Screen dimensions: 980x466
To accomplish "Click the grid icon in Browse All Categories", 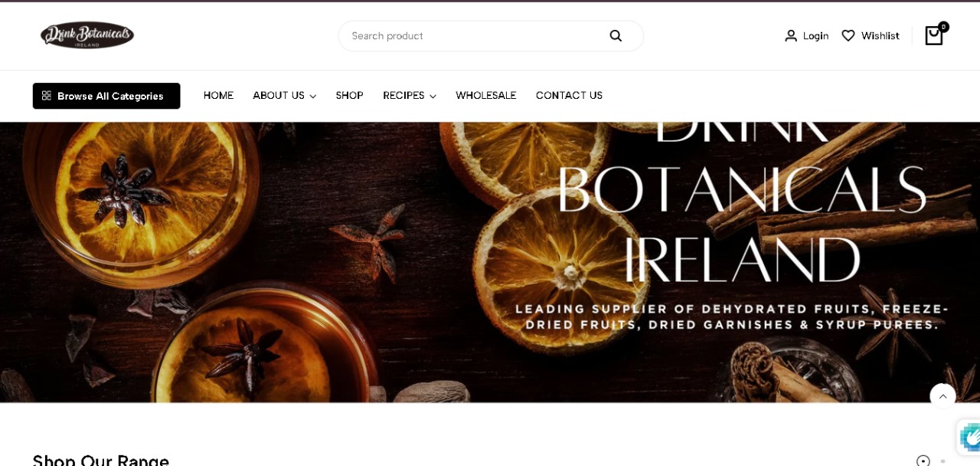I will tap(47, 96).
